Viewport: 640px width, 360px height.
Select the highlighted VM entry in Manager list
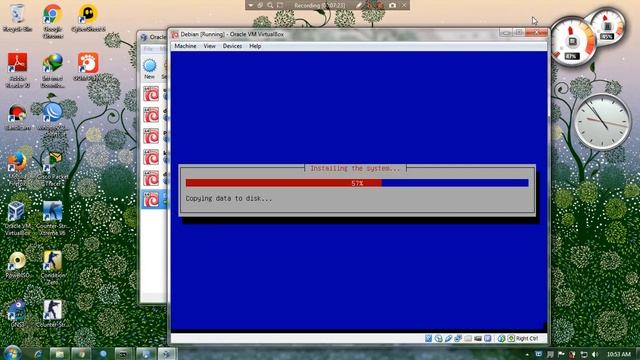(154, 199)
